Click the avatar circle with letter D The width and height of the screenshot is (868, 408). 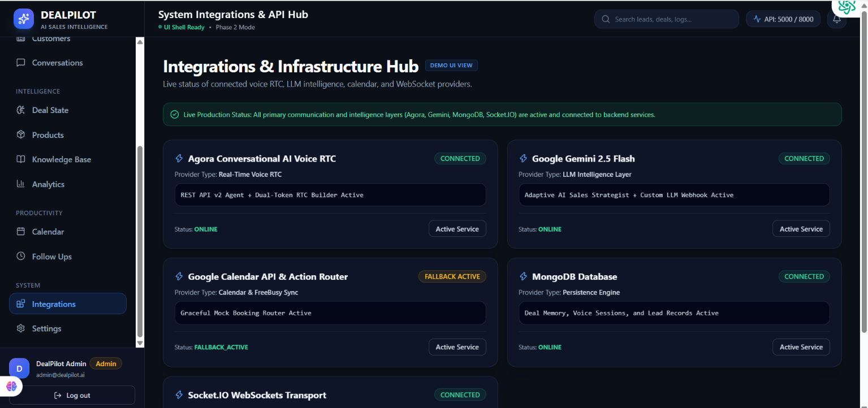click(19, 368)
